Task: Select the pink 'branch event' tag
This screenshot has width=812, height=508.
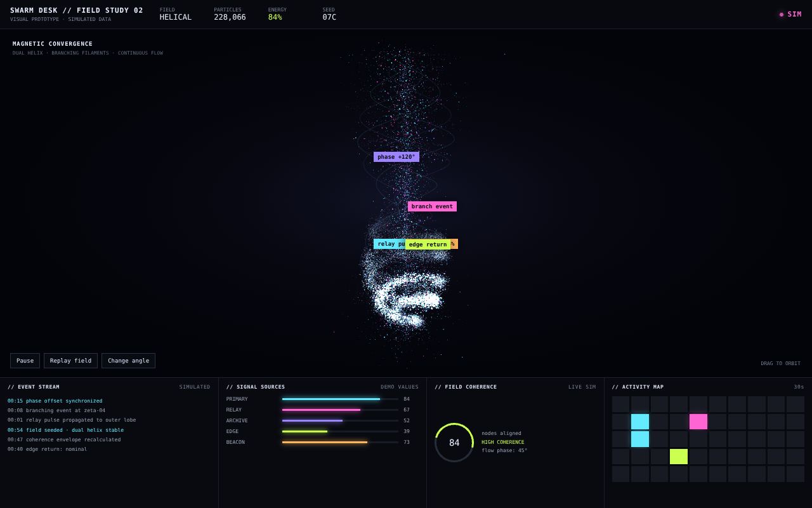Action: (x=432, y=206)
